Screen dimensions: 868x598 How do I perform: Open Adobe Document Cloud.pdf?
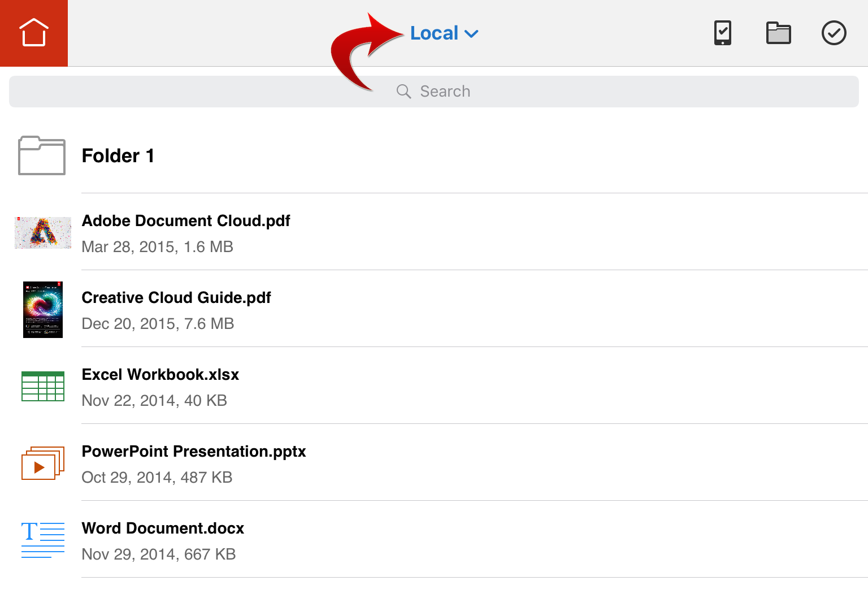click(434, 232)
